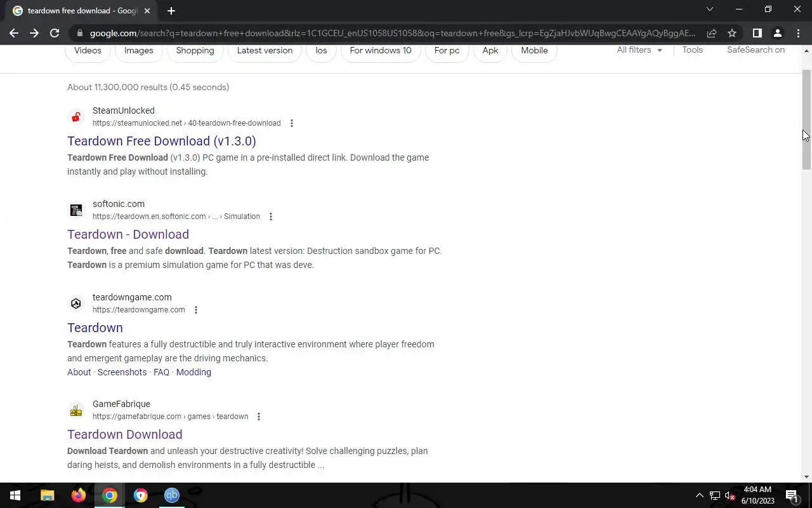Click the teardown.en.softonic.com breadcrumb URL
Image resolution: width=812 pixels, height=508 pixels.
(176, 217)
